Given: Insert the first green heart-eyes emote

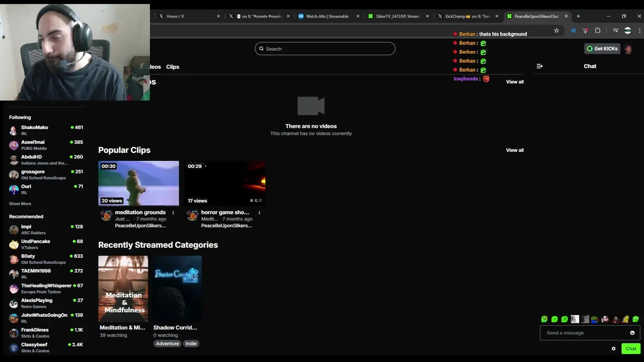Looking at the screenshot, I should tap(544, 319).
